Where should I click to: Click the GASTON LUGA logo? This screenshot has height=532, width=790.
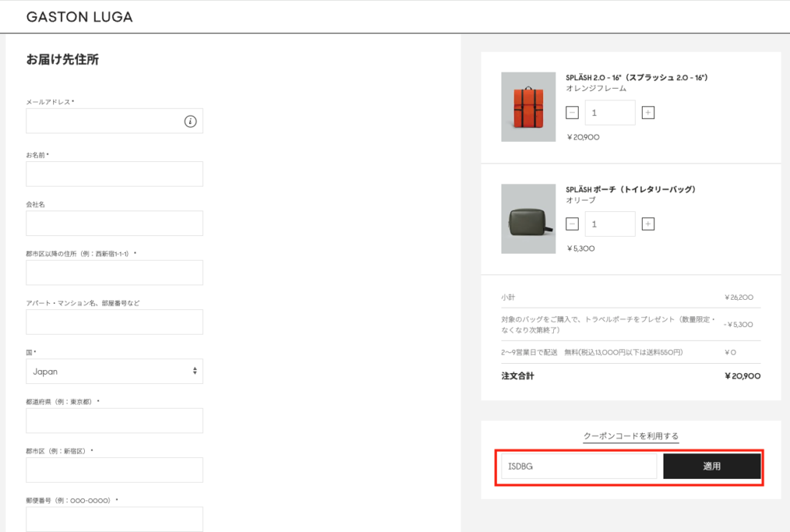click(x=79, y=17)
